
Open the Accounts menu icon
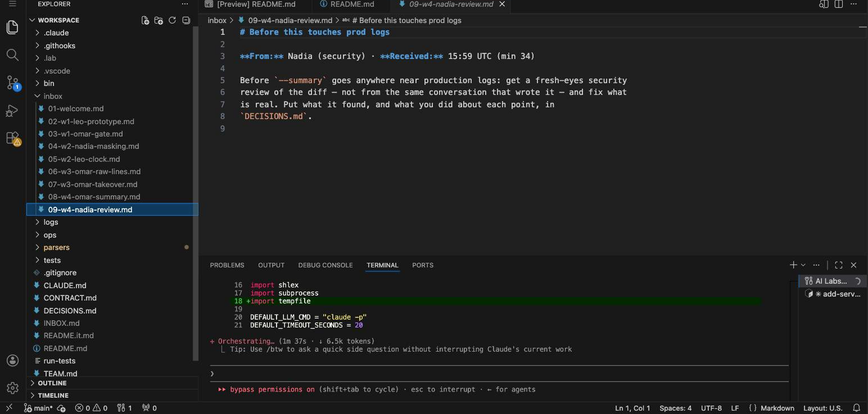12,361
